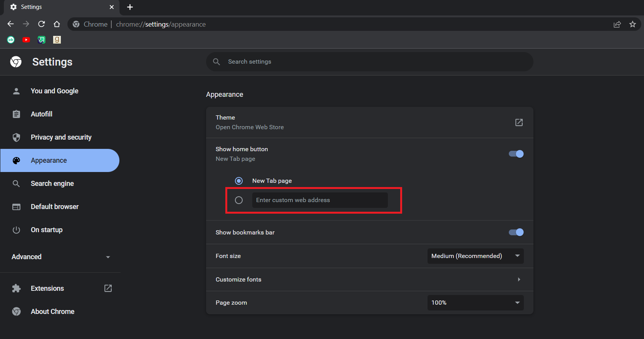This screenshot has height=339, width=644.
Task: Click the magnifier icon for Search engine
Action: pos(16,184)
